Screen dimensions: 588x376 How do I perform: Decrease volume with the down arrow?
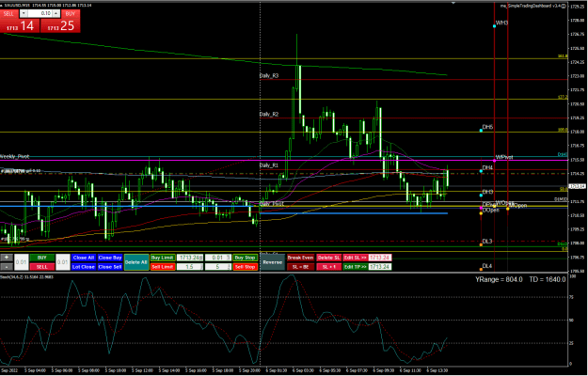click(24, 13)
